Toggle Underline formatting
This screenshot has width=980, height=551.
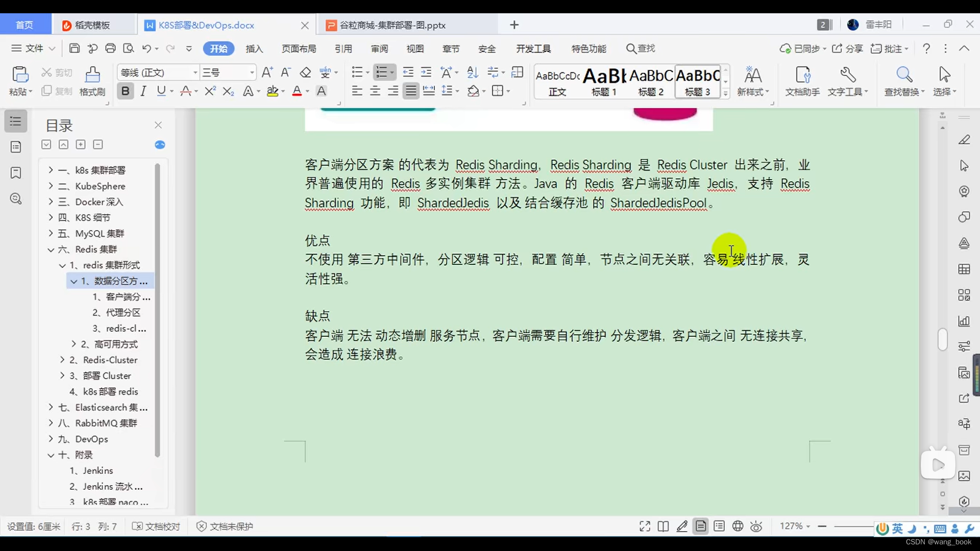point(161,91)
